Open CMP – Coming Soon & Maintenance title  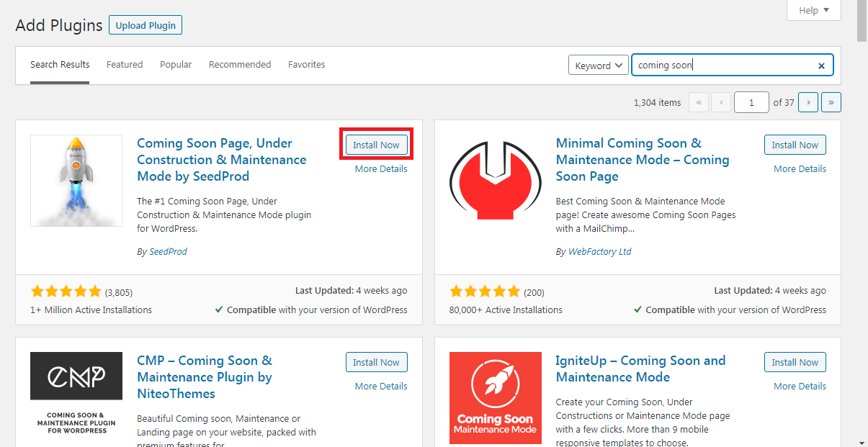(x=205, y=377)
